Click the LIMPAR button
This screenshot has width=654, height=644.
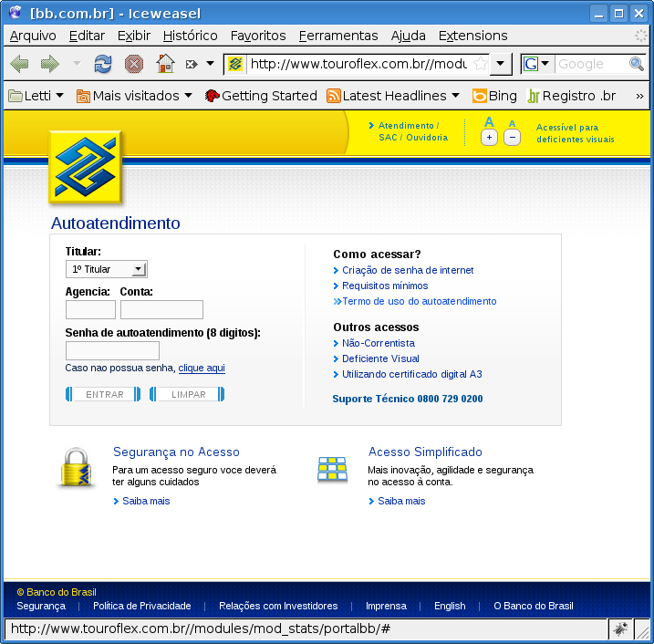187,394
